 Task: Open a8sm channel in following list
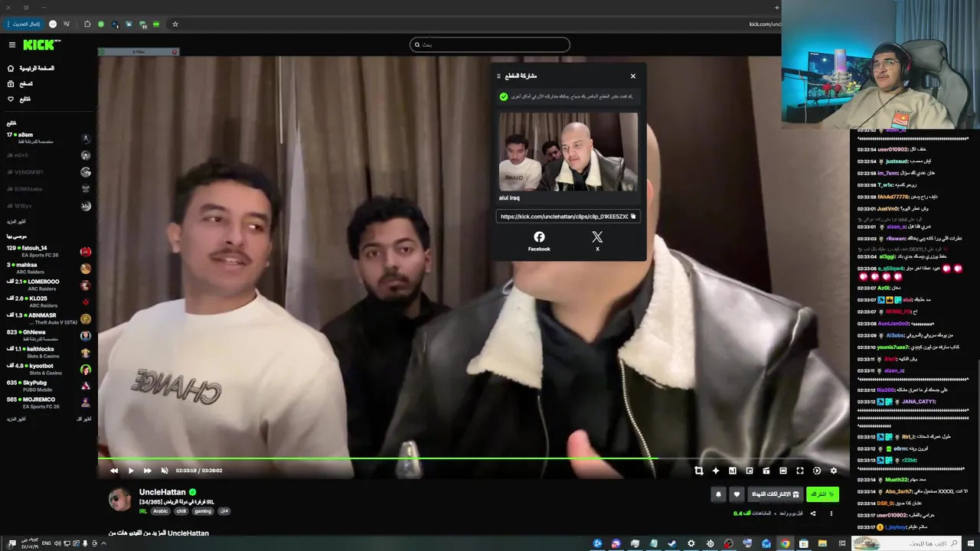point(49,138)
